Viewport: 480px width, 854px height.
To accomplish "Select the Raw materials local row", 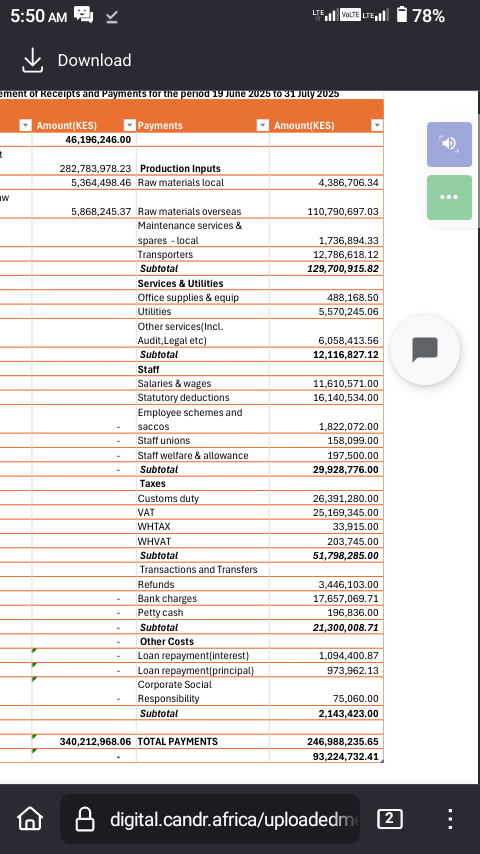I will pos(181,182).
